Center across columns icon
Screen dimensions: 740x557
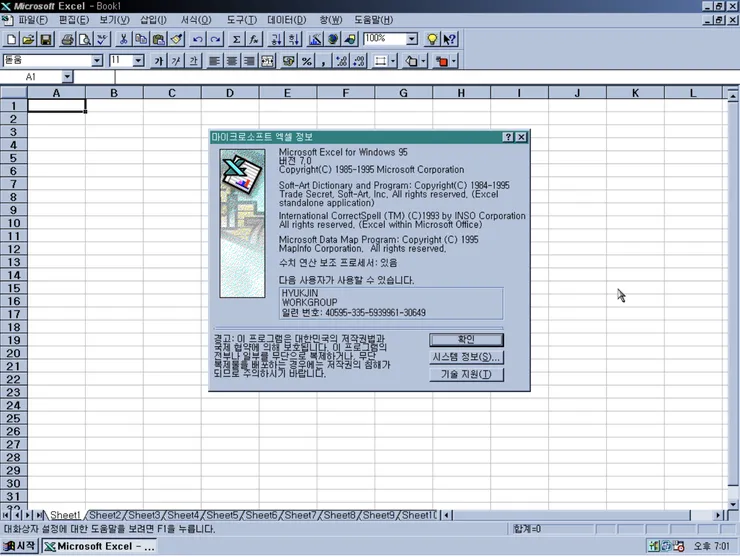tap(267, 61)
